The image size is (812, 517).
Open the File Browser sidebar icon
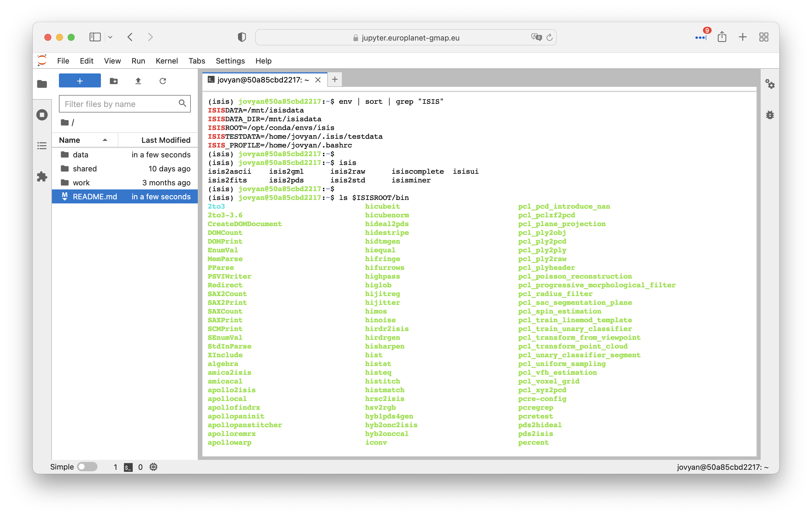42,84
